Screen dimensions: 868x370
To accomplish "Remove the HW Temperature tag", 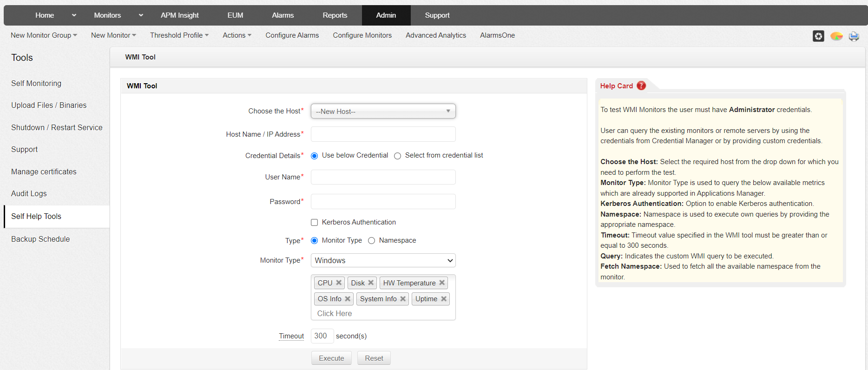I will click(x=442, y=283).
